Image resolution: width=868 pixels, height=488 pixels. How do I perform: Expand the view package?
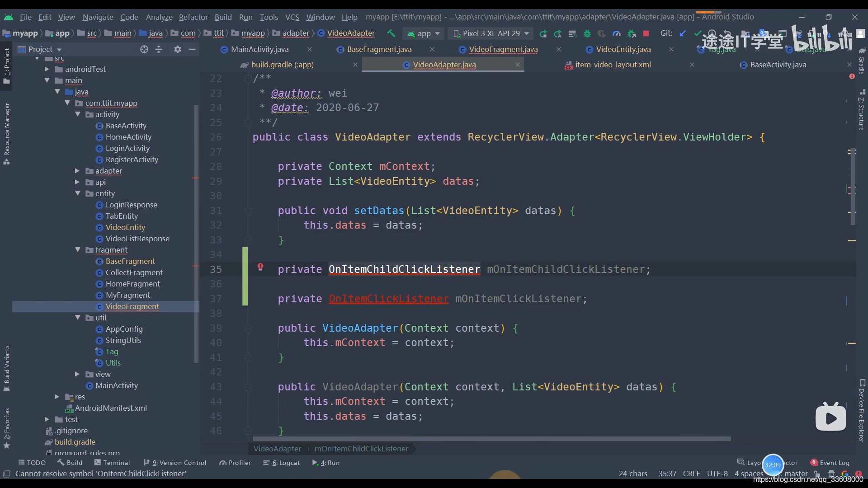77,374
